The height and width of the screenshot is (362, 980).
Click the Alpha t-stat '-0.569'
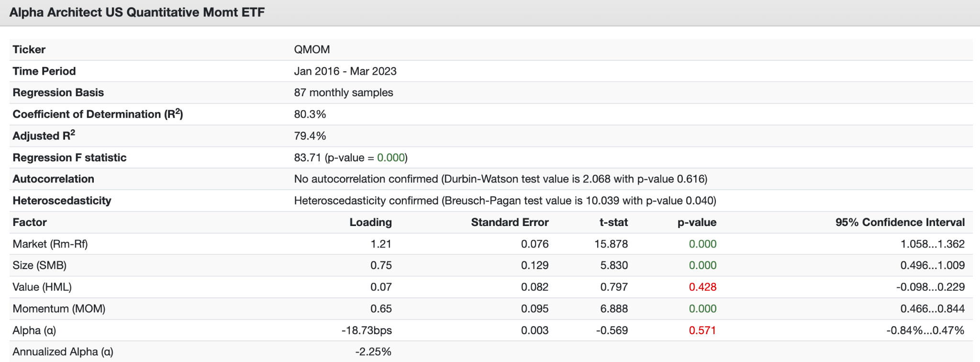[612, 330]
